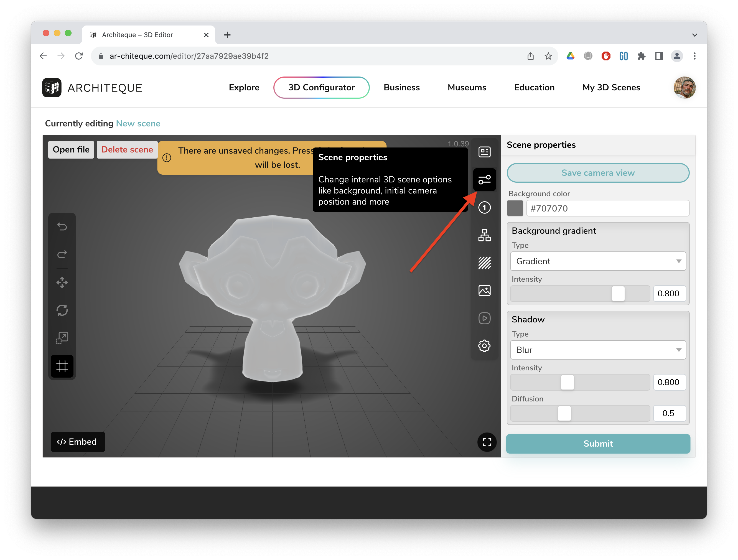Toggle the Scene properties sliders panel
738x560 pixels.
tap(484, 180)
